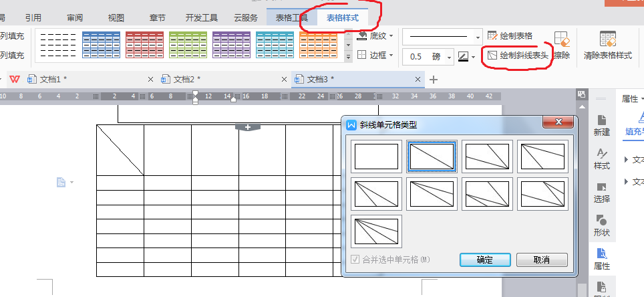This screenshot has width=644, height=297.
Task: Open 新建 in the side task pane
Action: click(x=602, y=126)
